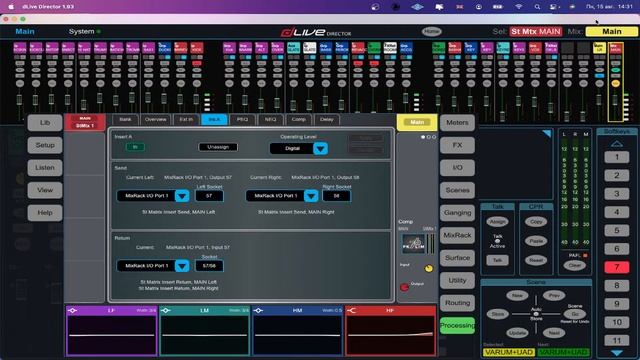Click the Scene Prev button
Image resolution: width=640 pixels, height=360 pixels.
pos(554,296)
